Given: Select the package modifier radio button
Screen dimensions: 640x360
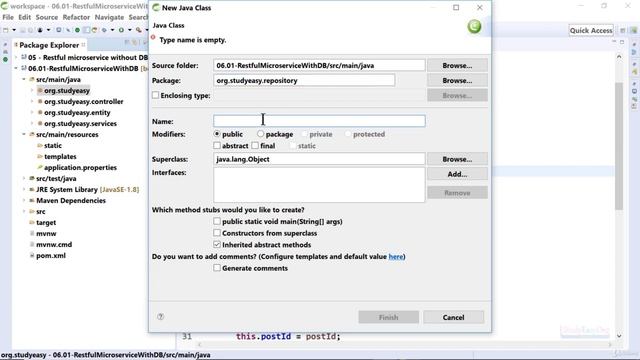Looking at the screenshot, I should 260,134.
